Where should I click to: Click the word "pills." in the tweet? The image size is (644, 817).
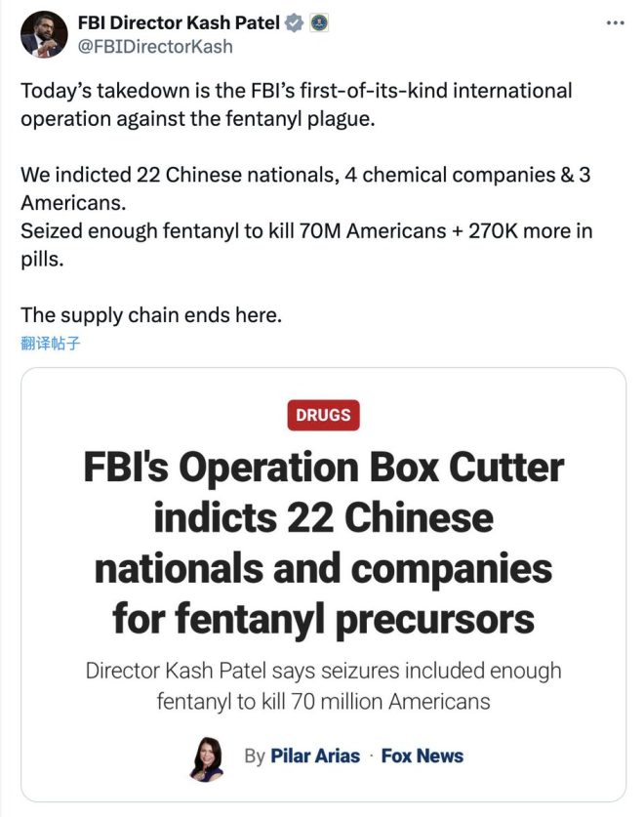(x=42, y=259)
